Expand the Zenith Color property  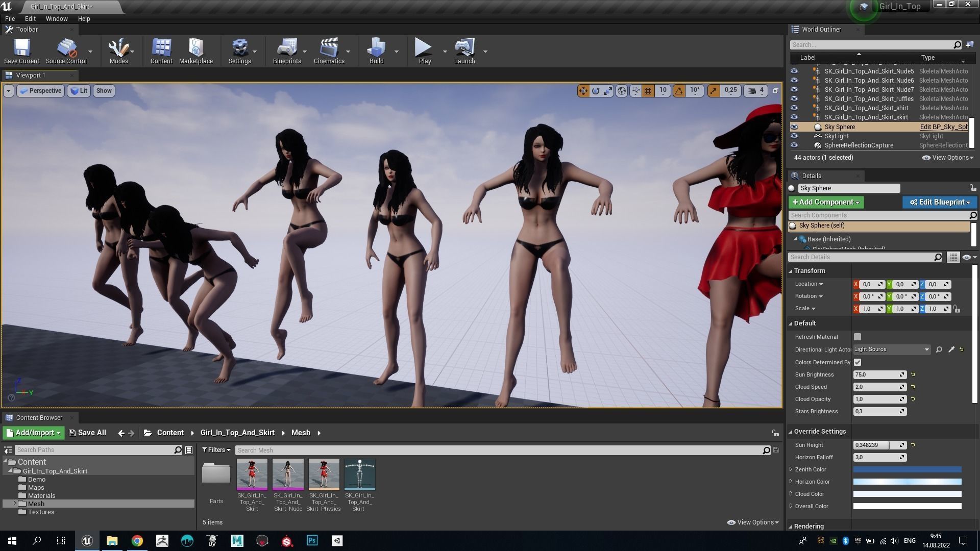click(x=791, y=469)
